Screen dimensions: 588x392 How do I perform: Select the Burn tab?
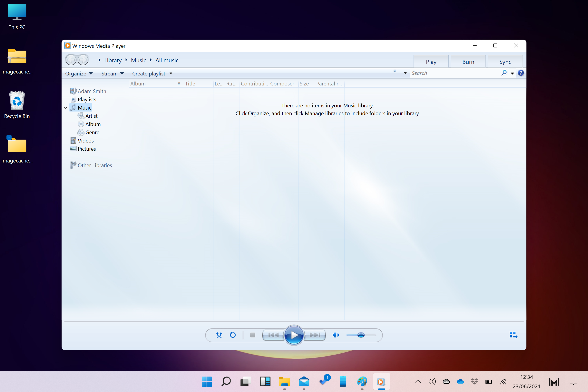coord(468,61)
